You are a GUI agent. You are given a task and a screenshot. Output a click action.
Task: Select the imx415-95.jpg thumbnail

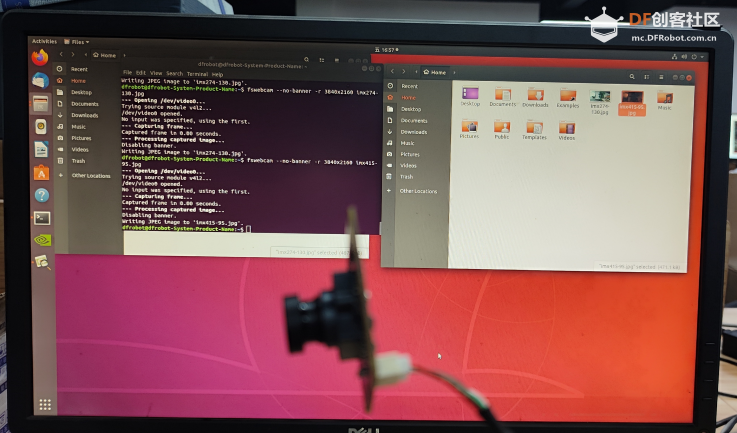coord(632,103)
